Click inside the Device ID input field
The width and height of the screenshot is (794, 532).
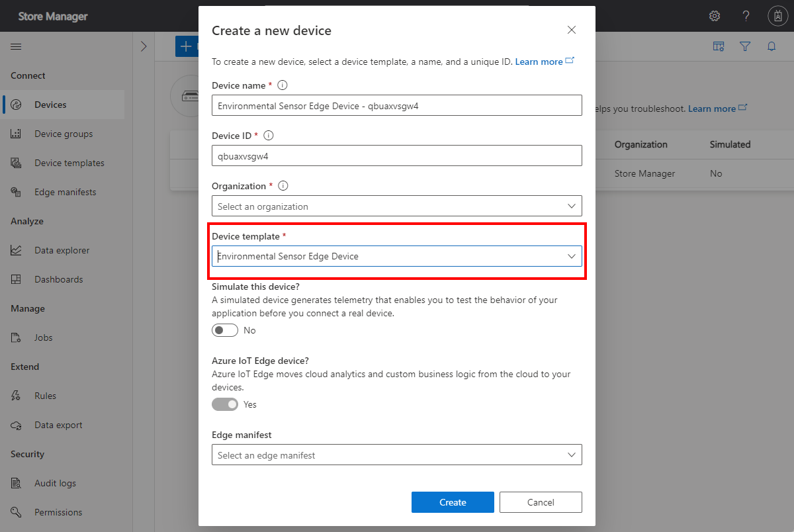click(x=397, y=155)
